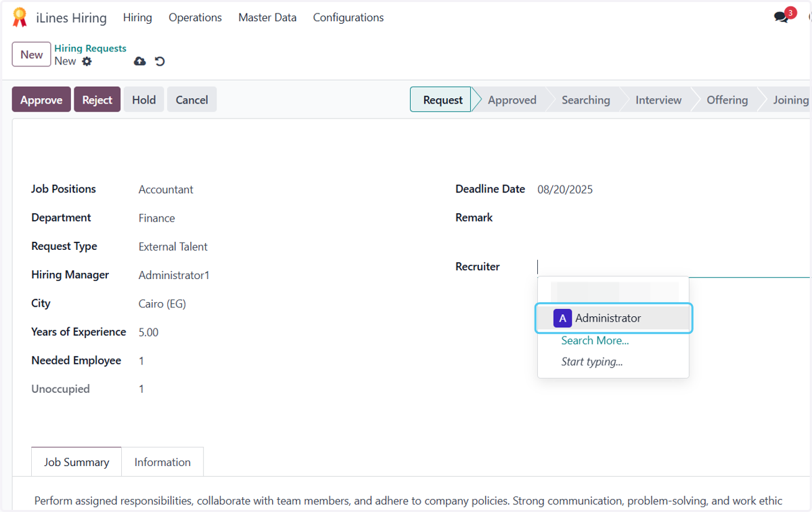Open Request Type field showing External Talent
This screenshot has height=512, width=812.
[x=173, y=247]
